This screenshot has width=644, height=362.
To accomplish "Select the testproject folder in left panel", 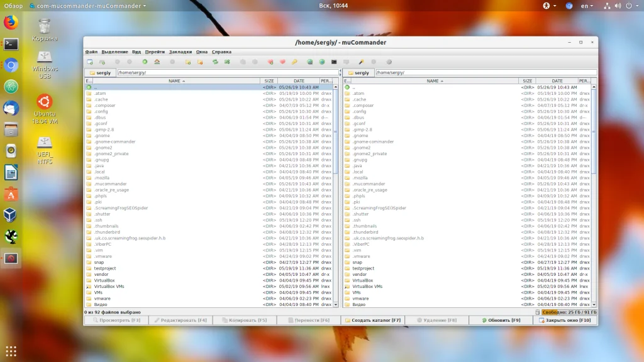I will pyautogui.click(x=106, y=268).
